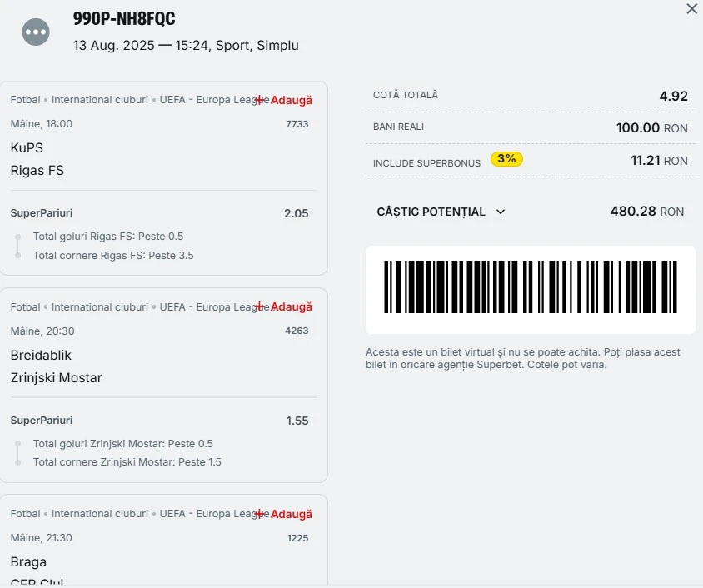This screenshot has width=703, height=588.
Task: Click SuperPariuri odds 1.55
Action: pyautogui.click(x=297, y=421)
